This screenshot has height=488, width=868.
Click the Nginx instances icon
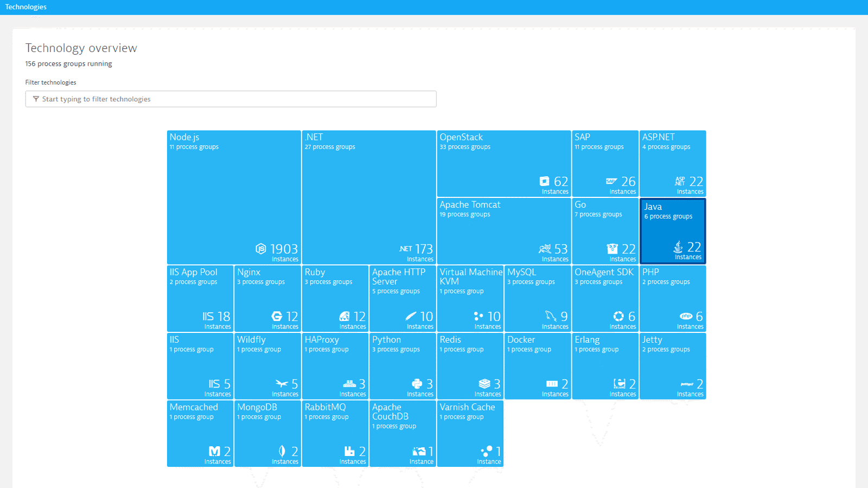coord(278,316)
